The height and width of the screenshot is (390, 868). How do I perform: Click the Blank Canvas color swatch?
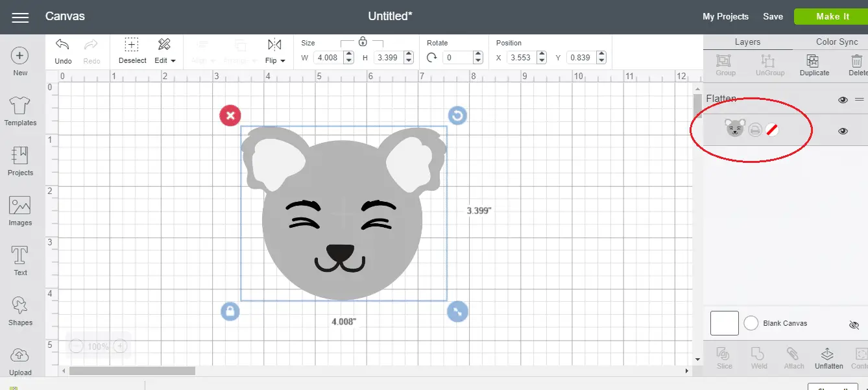click(x=751, y=323)
